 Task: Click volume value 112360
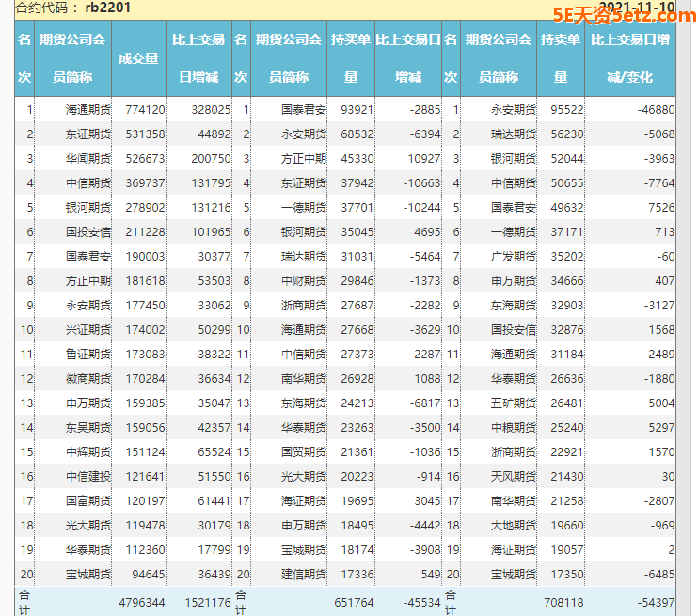click(145, 550)
